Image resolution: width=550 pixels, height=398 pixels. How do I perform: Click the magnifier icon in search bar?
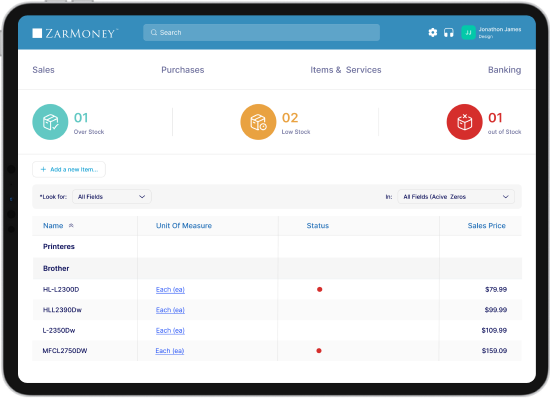point(154,33)
